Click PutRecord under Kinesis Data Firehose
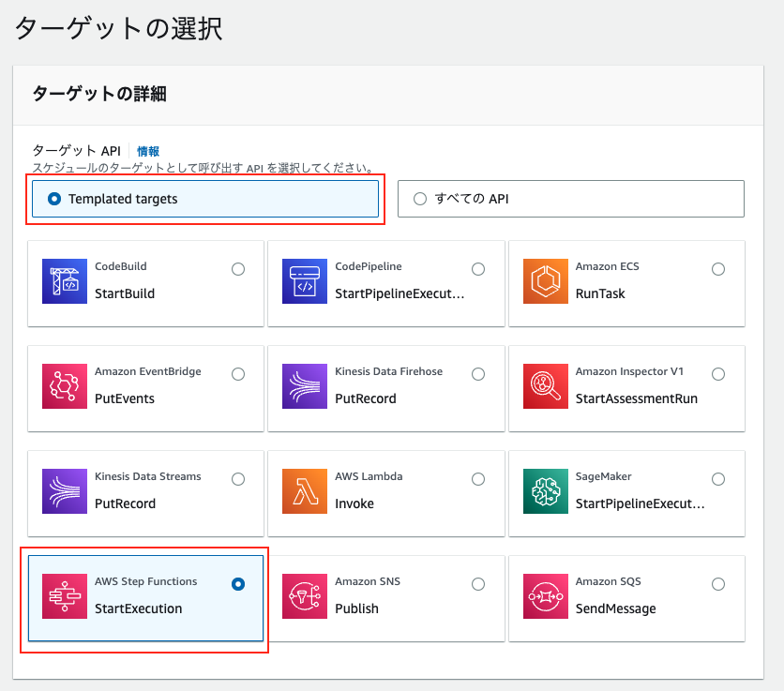 [365, 398]
